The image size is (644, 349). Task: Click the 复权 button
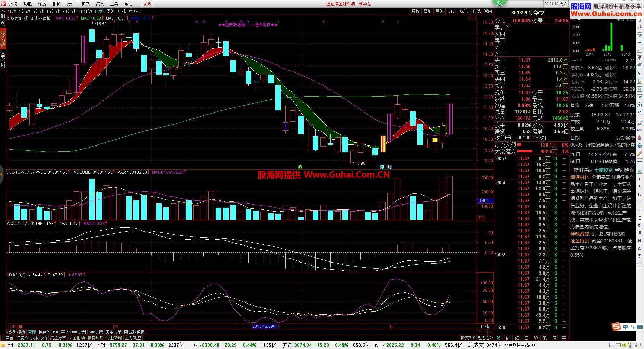[x=416, y=11]
